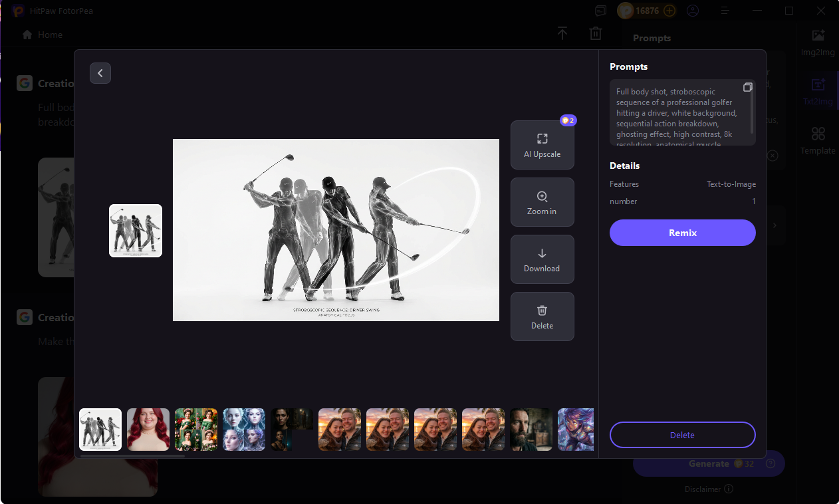
Task: Zoom in on the golfer image
Action: (x=542, y=202)
